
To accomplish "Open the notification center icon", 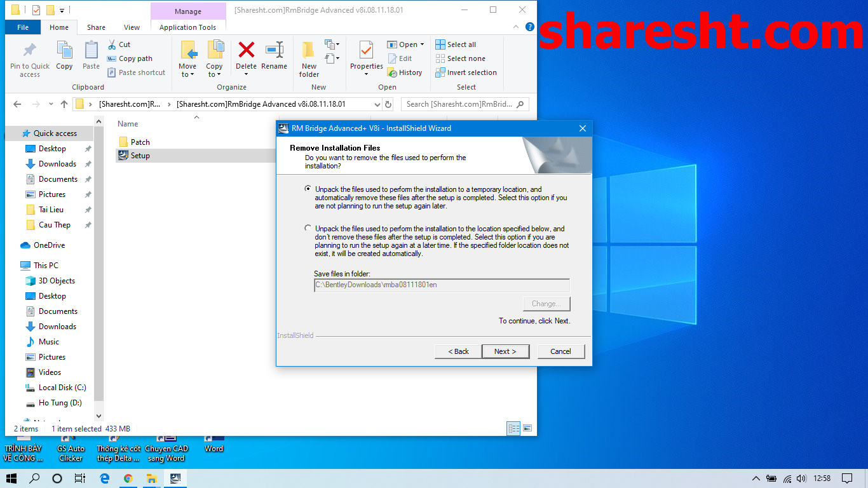I will pyautogui.click(x=847, y=478).
